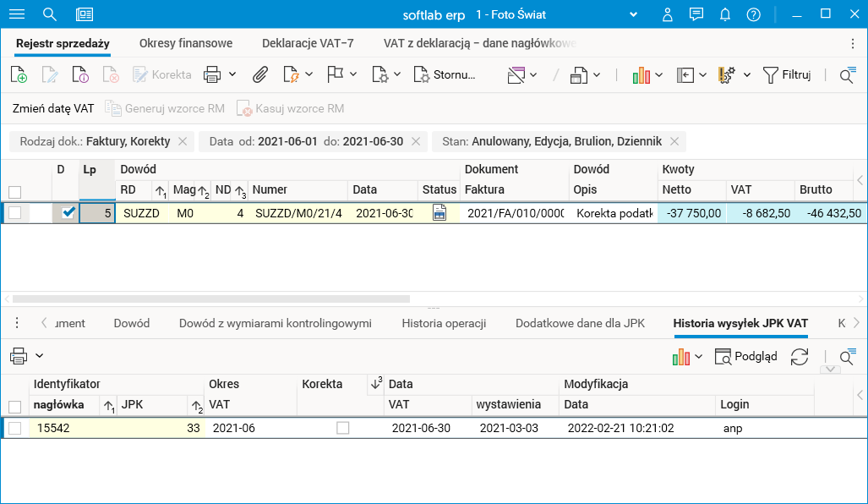Toggle row checkbox for SUZZD/M0/21/4

(x=15, y=212)
